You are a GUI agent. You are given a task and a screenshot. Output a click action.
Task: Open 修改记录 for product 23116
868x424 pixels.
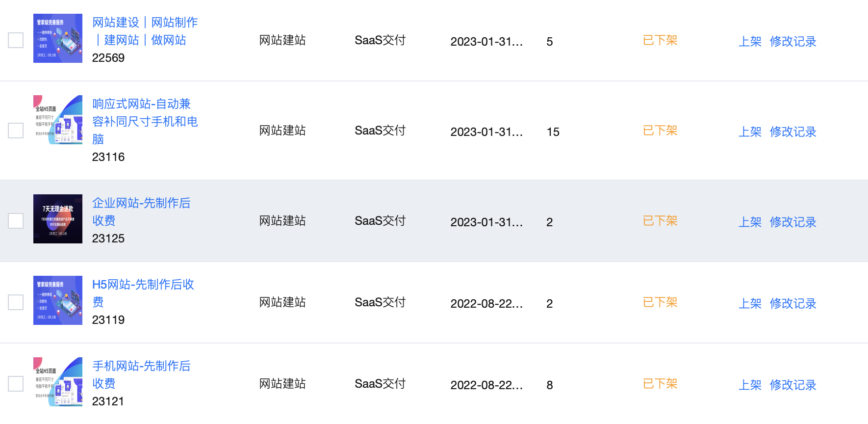pyautogui.click(x=792, y=132)
